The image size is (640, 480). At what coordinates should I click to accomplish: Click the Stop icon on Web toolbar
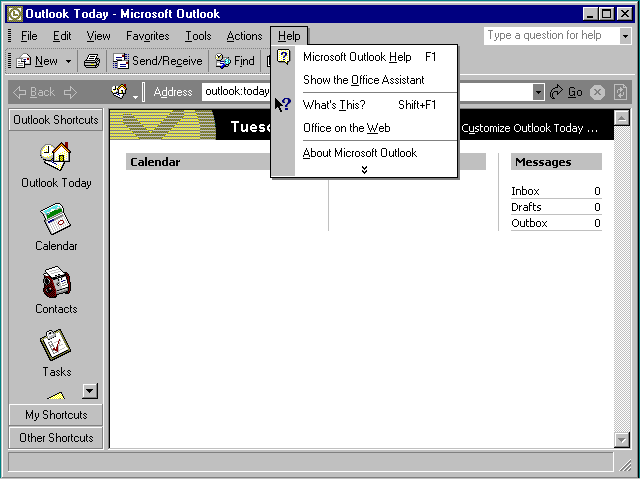597,93
